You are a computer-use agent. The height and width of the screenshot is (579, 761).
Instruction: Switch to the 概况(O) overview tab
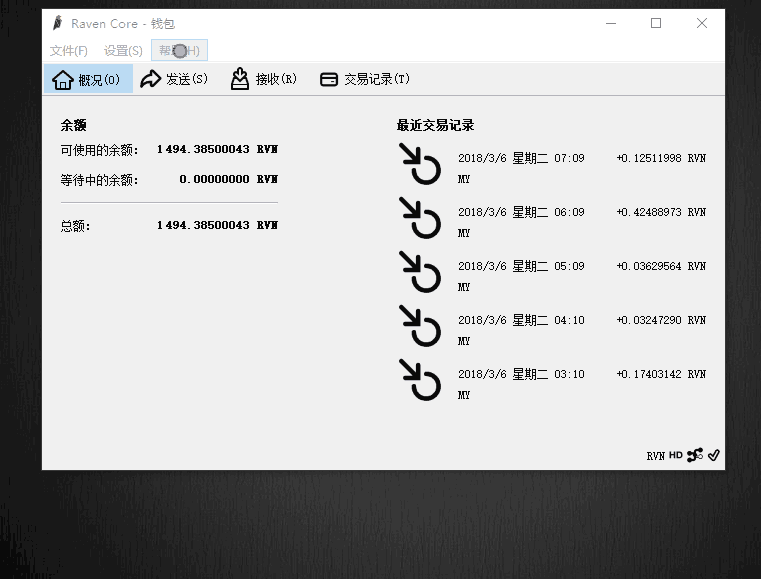pos(88,79)
